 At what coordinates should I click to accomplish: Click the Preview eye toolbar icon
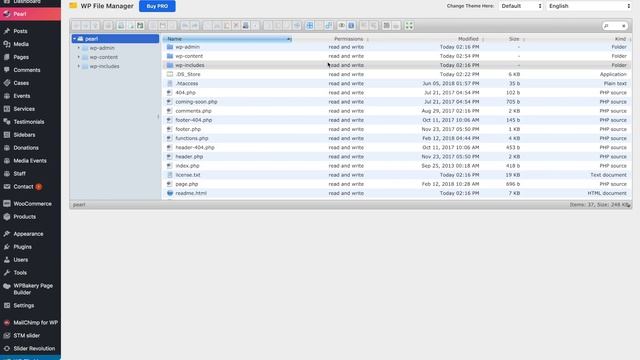click(341, 25)
